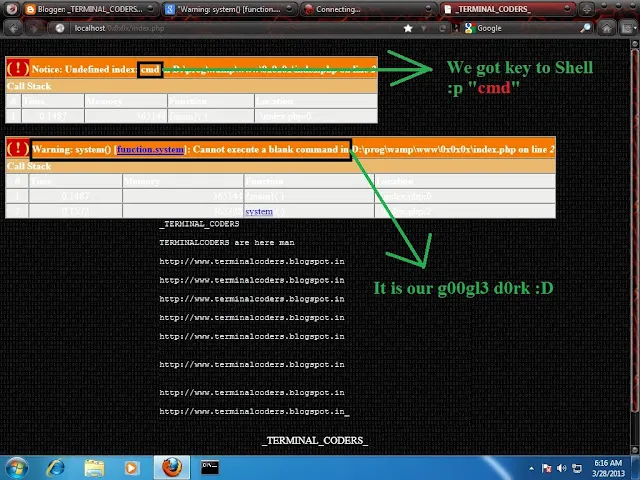Viewport: 640px width, 480px height.
Task: Click the Notice error exclamation icon
Action: point(18,68)
